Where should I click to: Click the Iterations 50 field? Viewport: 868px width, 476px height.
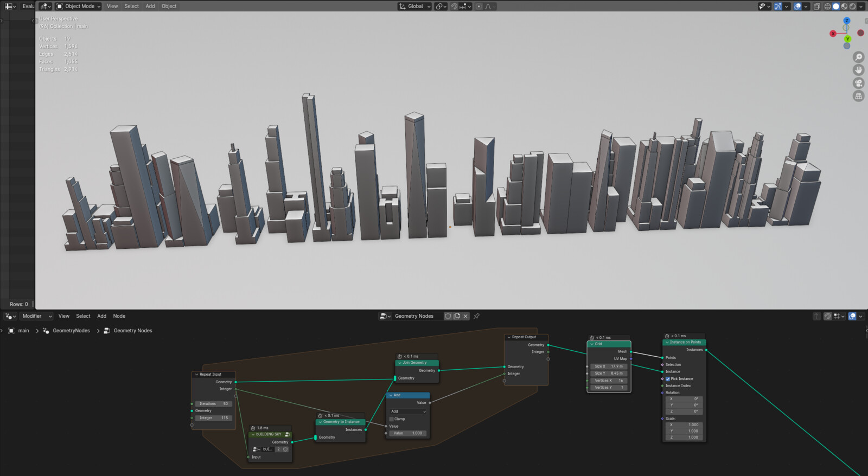(214, 404)
